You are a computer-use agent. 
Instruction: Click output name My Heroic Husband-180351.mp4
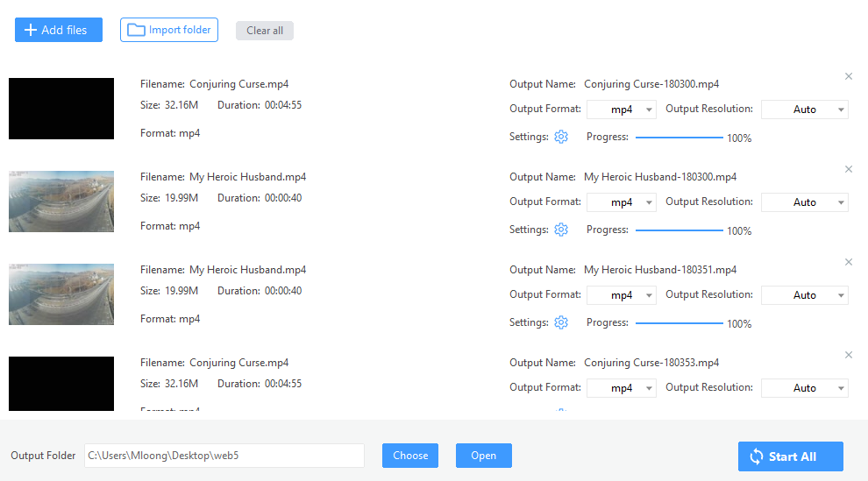pos(660,270)
